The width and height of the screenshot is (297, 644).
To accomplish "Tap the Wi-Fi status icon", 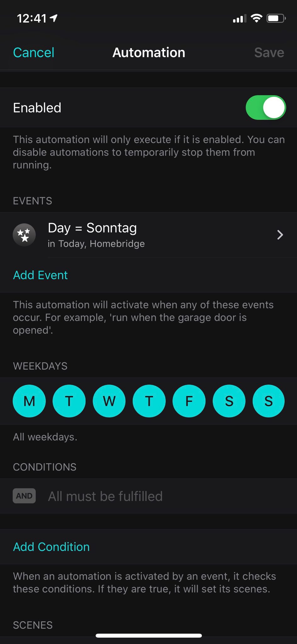I will [256, 19].
